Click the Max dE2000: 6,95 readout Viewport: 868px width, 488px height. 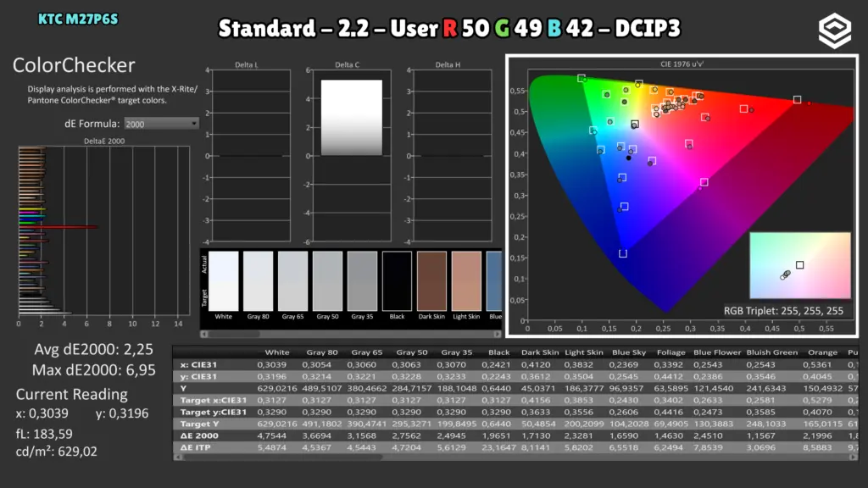pos(93,370)
